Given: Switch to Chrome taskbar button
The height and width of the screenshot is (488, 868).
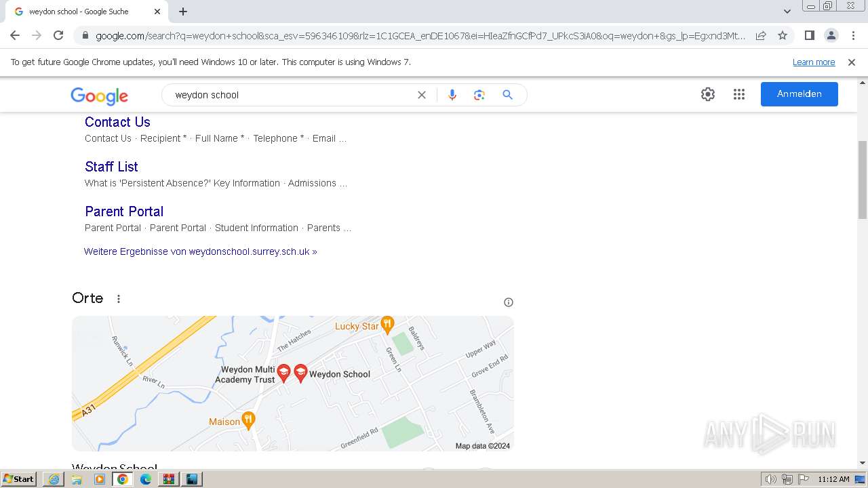Looking at the screenshot, I should pos(123,479).
